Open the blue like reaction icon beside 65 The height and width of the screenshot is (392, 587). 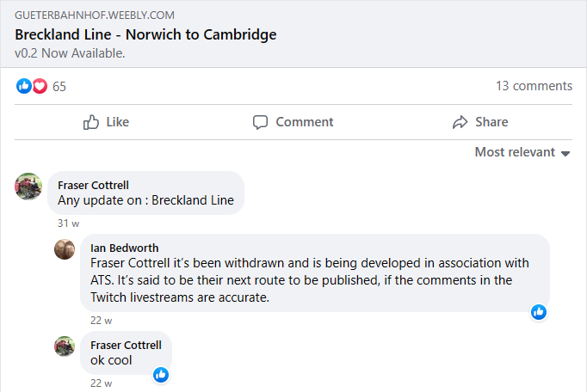[x=24, y=87]
